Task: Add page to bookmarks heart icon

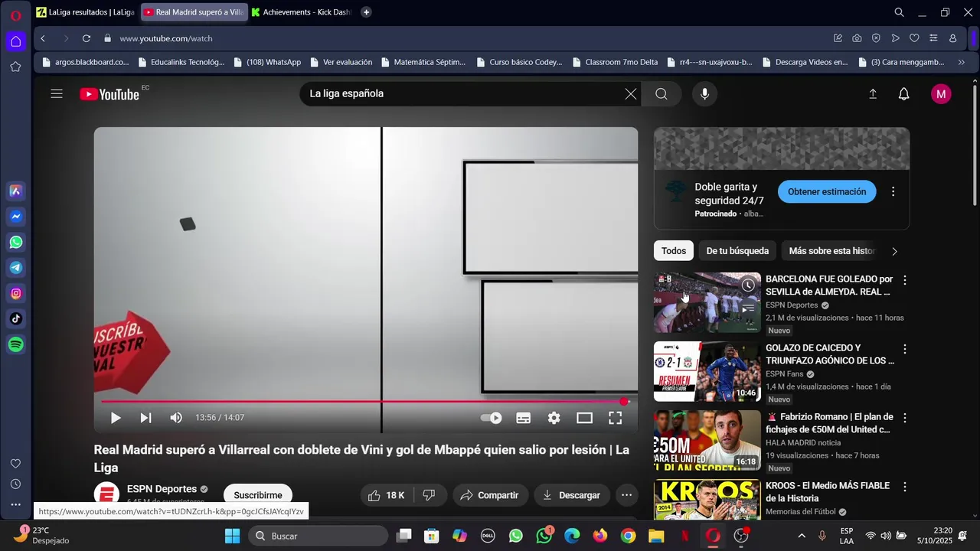Action: point(914,38)
